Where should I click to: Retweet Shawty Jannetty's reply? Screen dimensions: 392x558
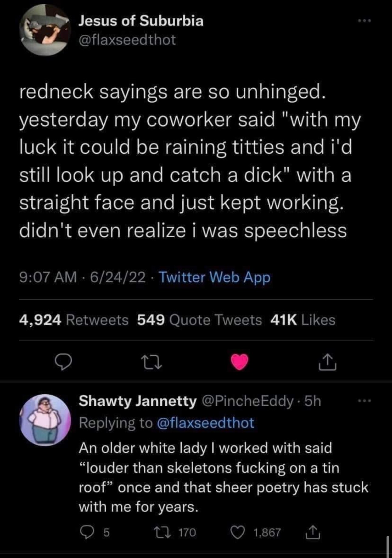coord(160,532)
